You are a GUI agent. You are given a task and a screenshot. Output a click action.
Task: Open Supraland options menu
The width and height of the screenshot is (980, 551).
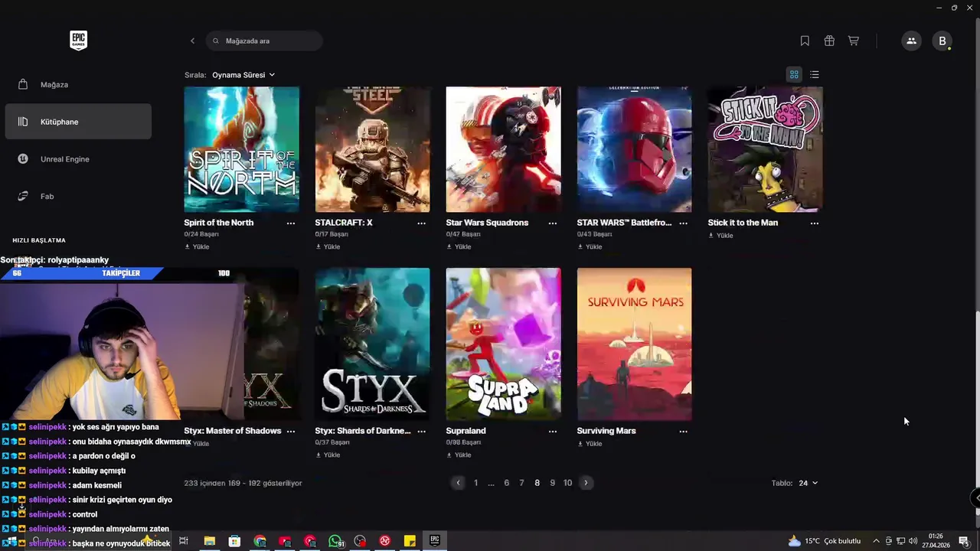[553, 431]
